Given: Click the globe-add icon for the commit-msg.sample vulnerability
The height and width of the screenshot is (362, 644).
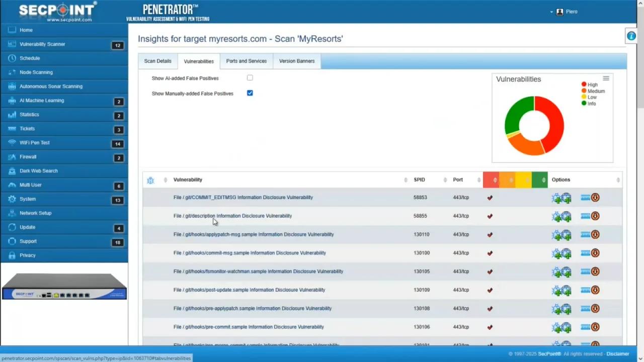Looking at the screenshot, I should [567, 253].
